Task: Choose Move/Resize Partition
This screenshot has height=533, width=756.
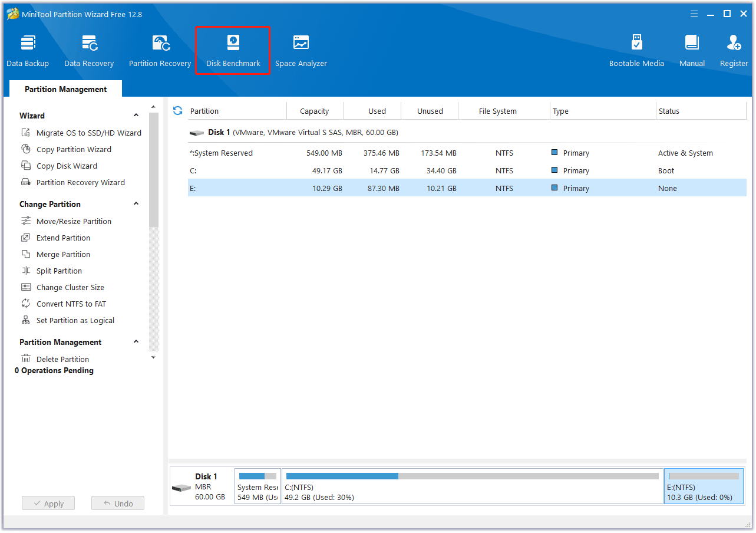Action: coord(66,221)
